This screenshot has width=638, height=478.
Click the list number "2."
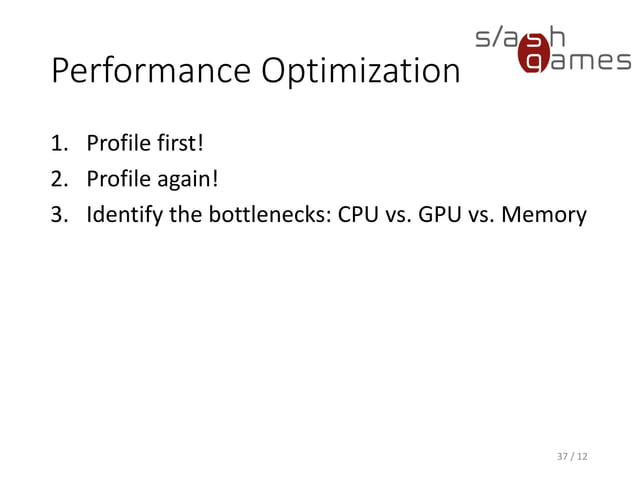pyautogui.click(x=60, y=181)
